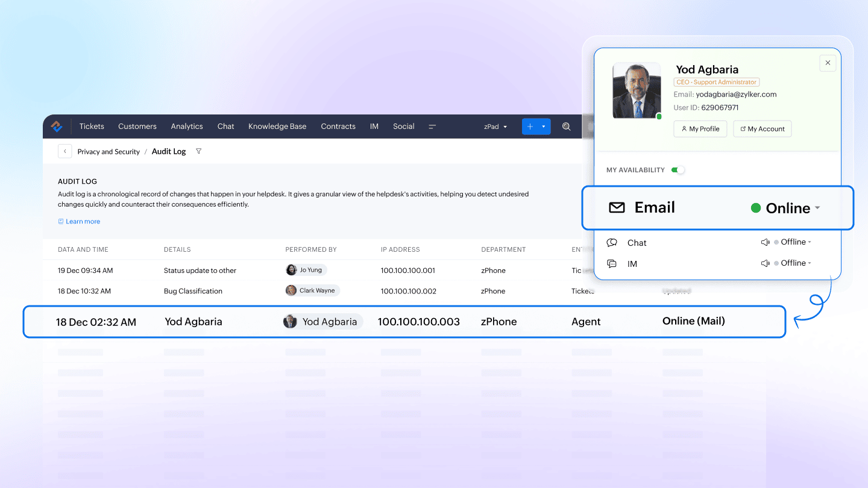Click the more menu items icon after Social

point(432,127)
